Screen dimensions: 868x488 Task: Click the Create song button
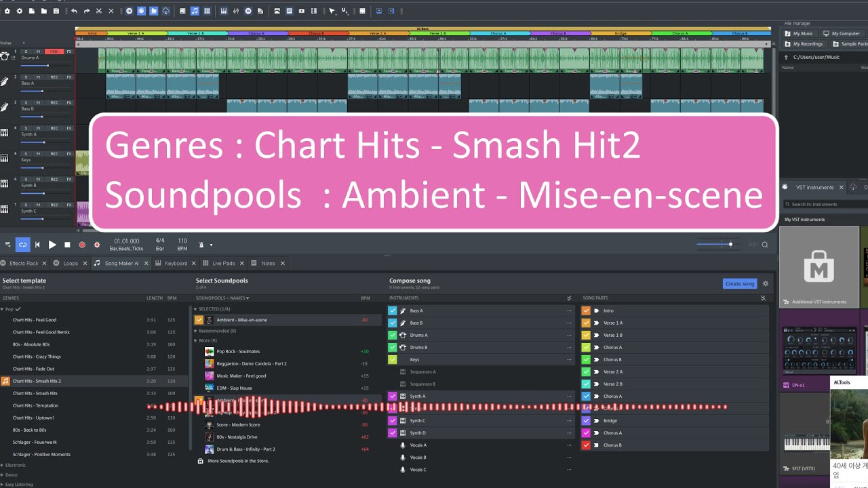[739, 284]
